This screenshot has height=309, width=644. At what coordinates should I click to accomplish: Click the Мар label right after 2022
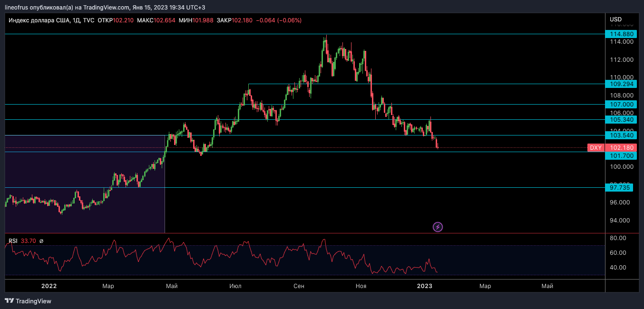point(108,286)
